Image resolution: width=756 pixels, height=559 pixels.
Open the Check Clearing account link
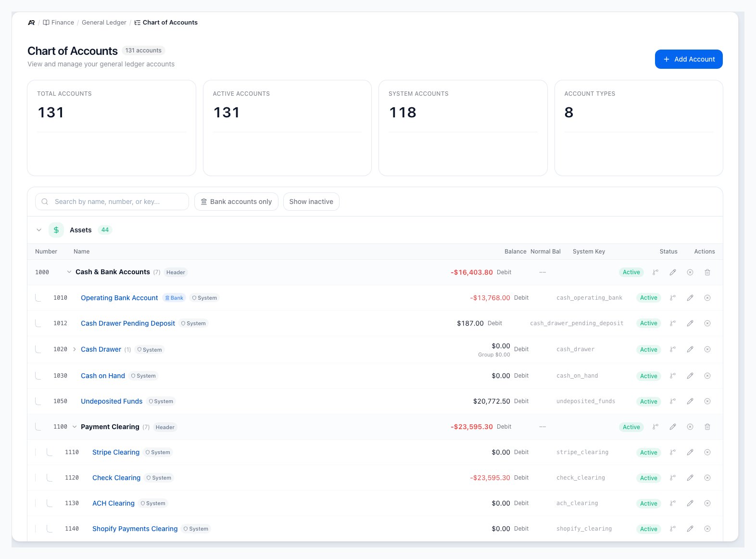click(116, 478)
